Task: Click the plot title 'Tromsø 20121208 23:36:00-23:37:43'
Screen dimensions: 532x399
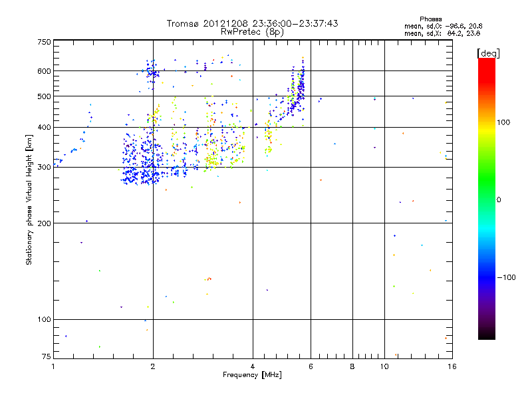Action: pyautogui.click(x=252, y=23)
